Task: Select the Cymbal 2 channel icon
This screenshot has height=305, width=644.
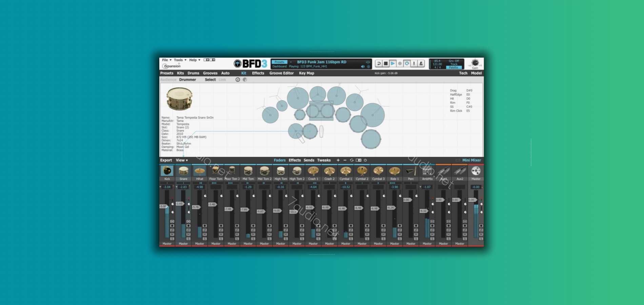Action: pos(362,171)
